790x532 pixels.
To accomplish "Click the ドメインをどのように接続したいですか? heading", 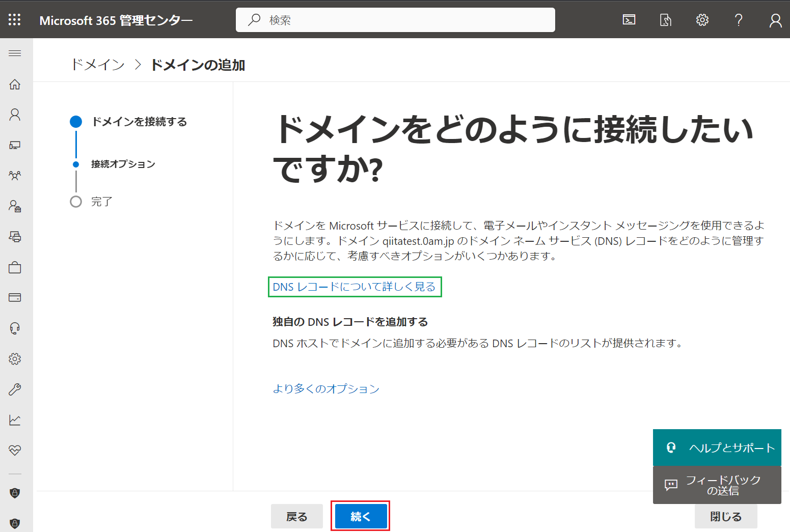I will click(x=513, y=149).
